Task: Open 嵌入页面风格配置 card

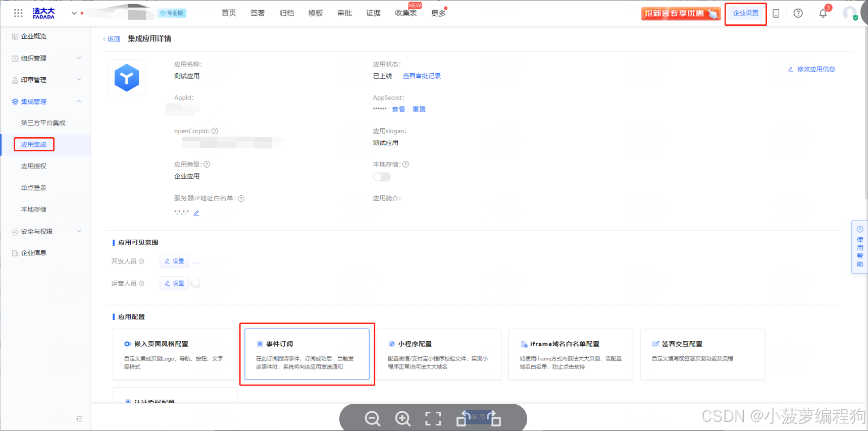Action: tap(175, 354)
